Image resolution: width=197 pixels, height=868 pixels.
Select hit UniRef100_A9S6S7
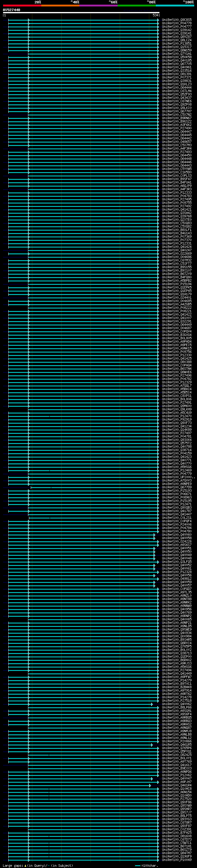coord(177,545)
